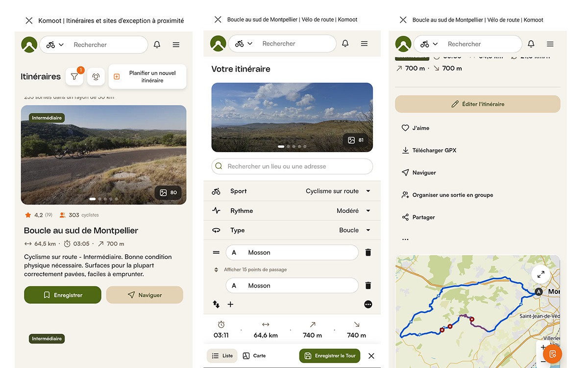Click the Télécharger GPX download option
This screenshot has height=368, width=588.
429,151
